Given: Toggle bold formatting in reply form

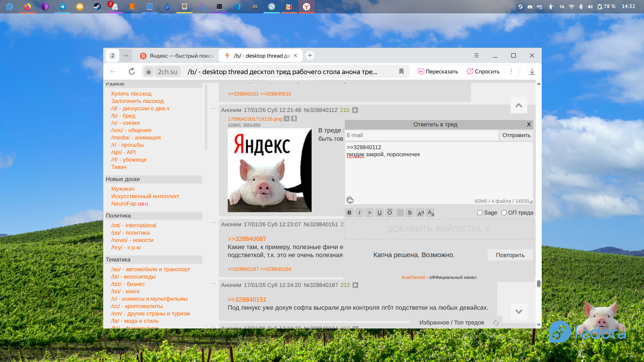Looking at the screenshot, I should tap(349, 213).
